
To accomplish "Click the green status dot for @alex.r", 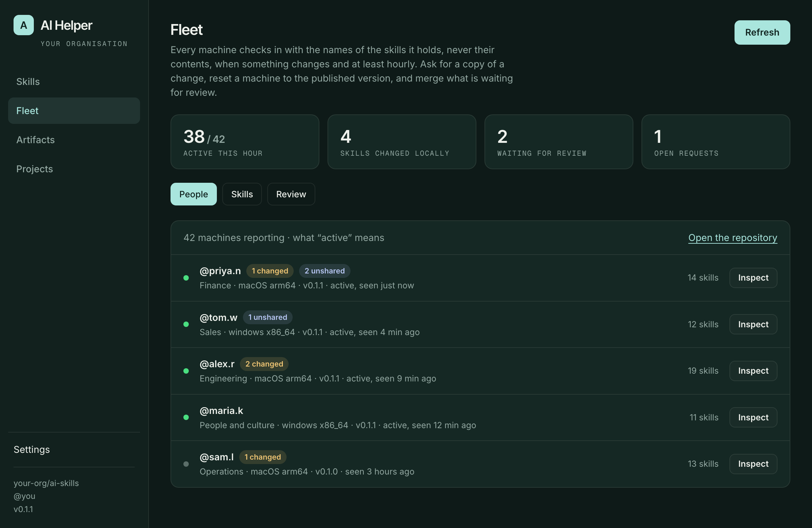I will coord(186,371).
